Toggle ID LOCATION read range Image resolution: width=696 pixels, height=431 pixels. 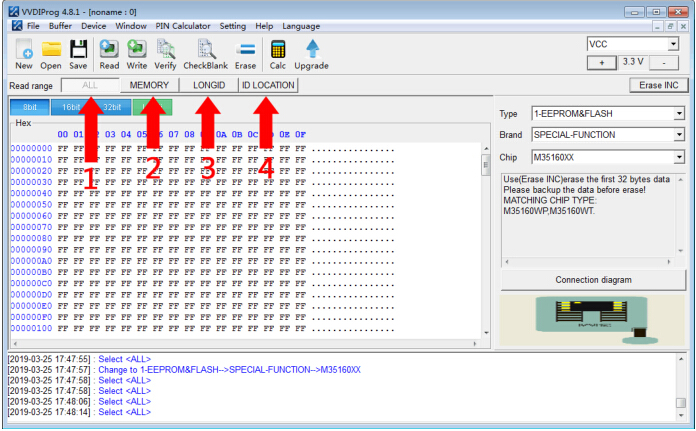click(268, 85)
